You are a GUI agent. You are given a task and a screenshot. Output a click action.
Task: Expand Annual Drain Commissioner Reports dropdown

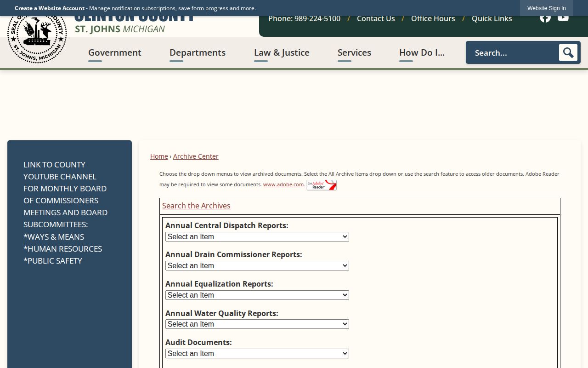tap(257, 265)
